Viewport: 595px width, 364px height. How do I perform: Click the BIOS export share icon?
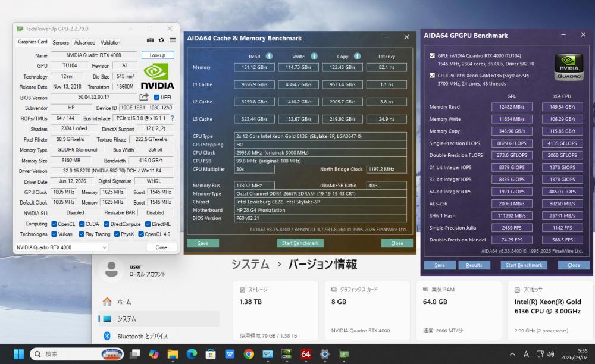pyautogui.click(x=144, y=97)
